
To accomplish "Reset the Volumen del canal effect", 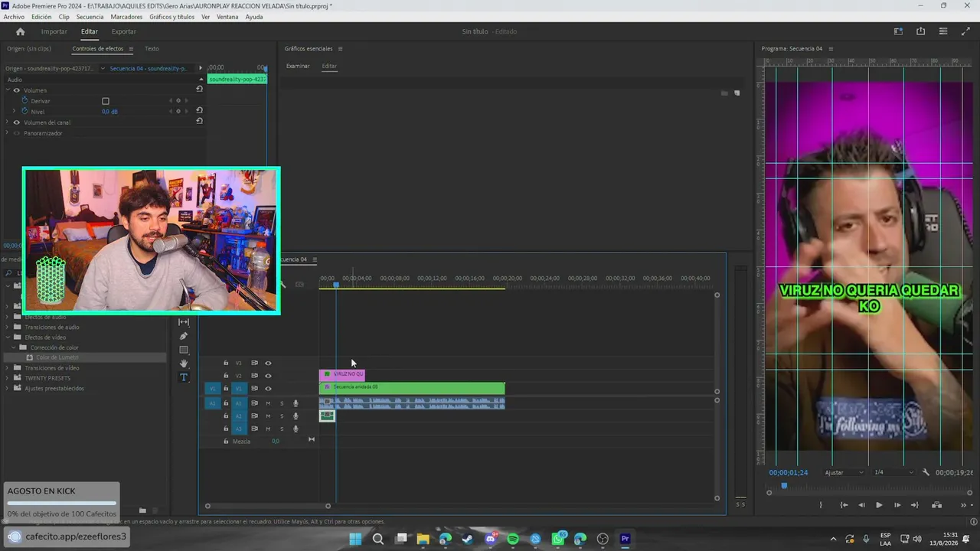I will [199, 121].
